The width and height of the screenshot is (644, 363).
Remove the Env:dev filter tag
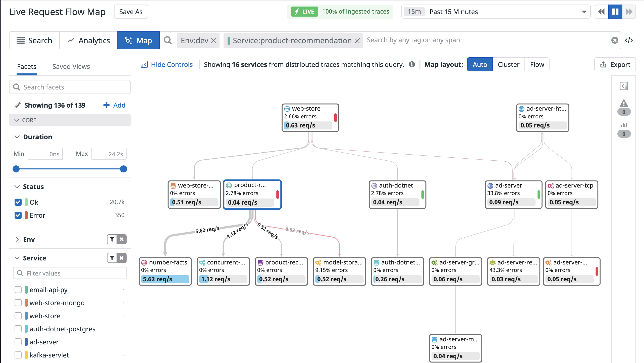click(214, 40)
